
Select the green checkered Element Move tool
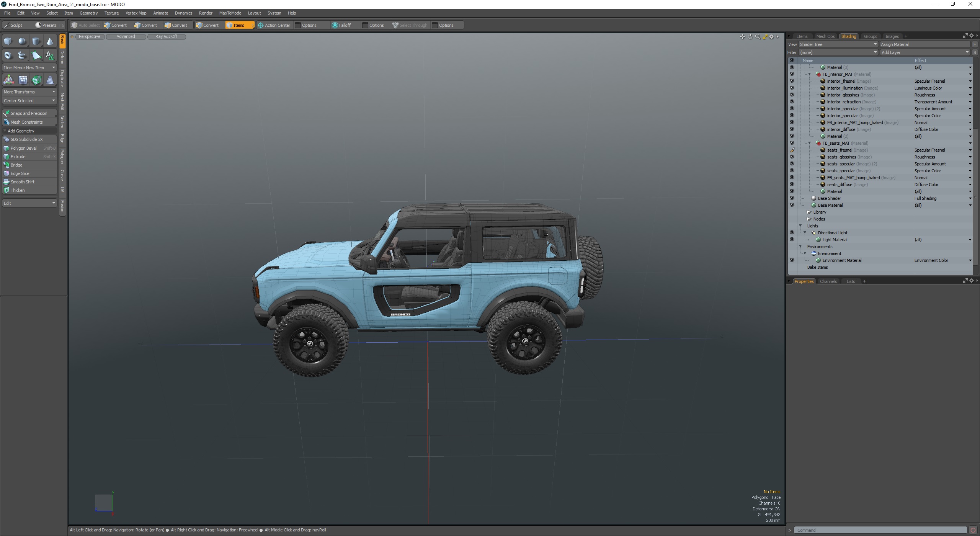(36, 80)
